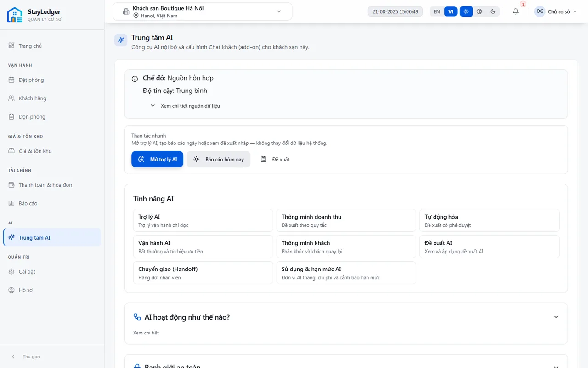
Task: Click the Giá & tồn kho bed icon
Action: tap(11, 151)
